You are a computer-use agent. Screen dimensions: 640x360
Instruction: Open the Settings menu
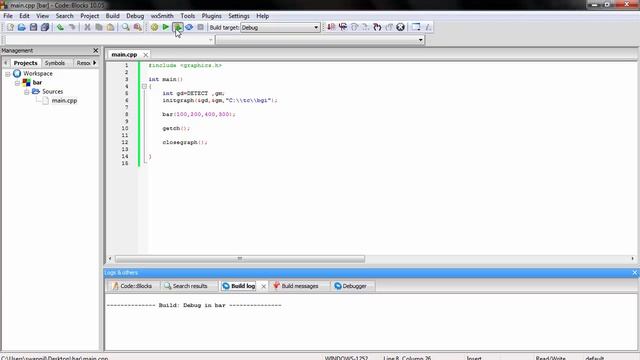click(x=239, y=16)
